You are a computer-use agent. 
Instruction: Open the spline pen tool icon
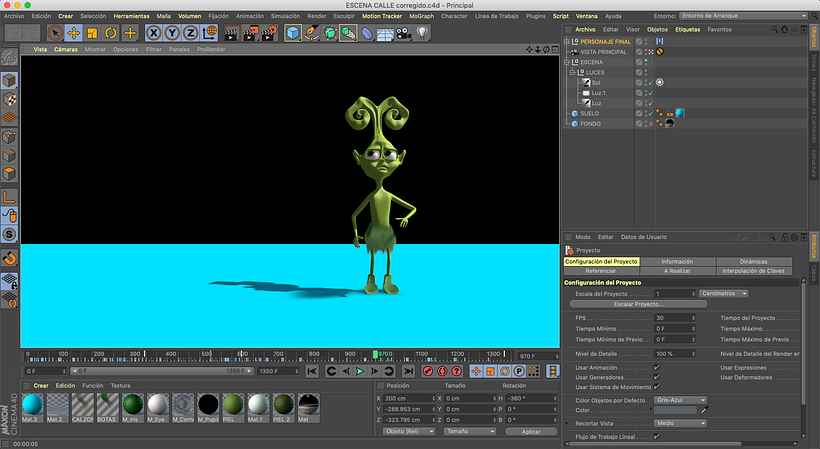pos(311,33)
